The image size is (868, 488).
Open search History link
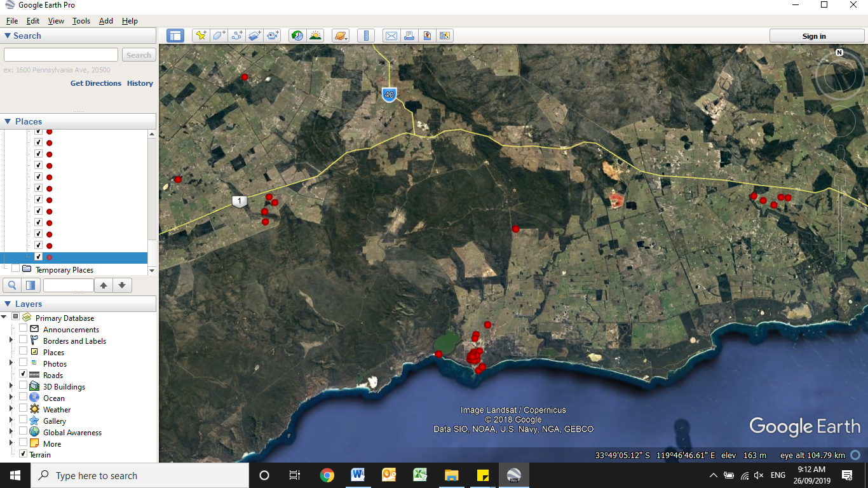pos(140,83)
